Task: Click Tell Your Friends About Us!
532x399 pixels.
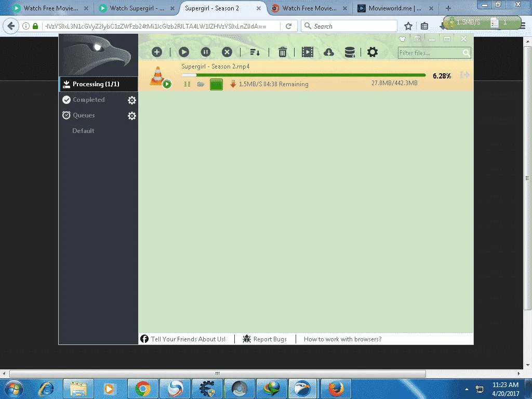Action: 188,339
